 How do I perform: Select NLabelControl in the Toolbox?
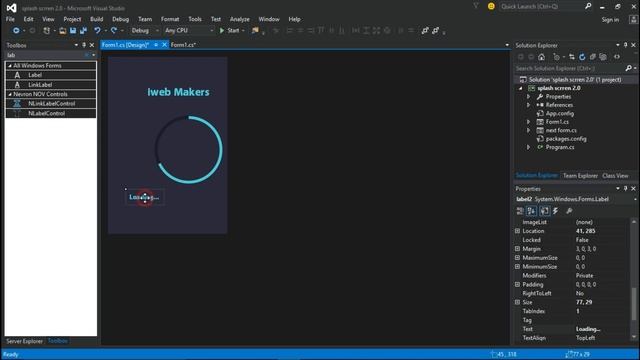51,113
